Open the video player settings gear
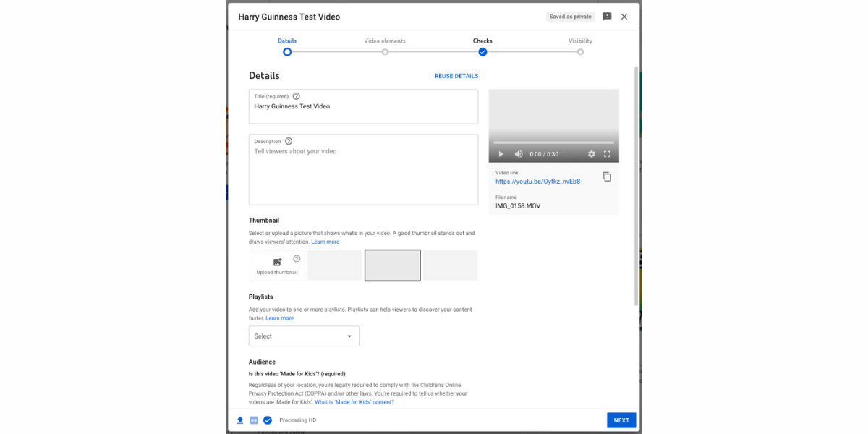Viewport: 868px width, 434px height. [x=592, y=154]
